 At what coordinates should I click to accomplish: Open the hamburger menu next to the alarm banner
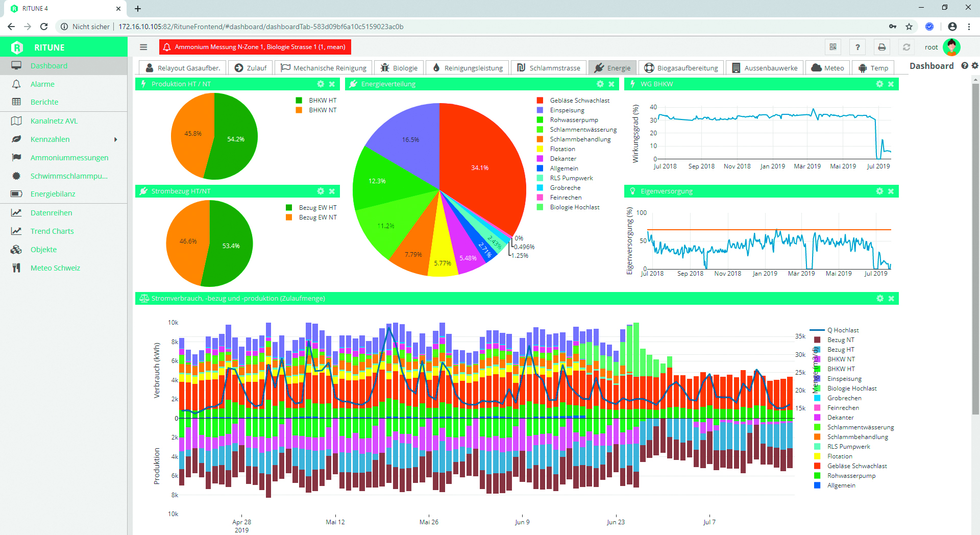point(143,47)
